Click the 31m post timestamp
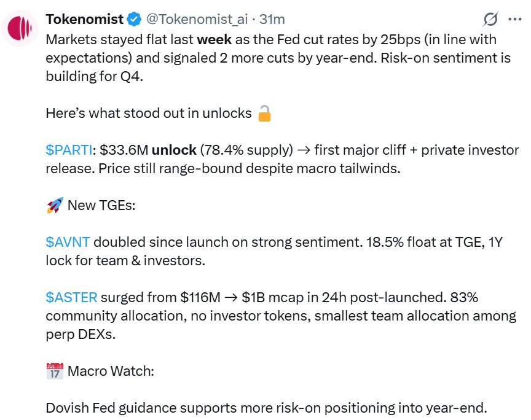The image size is (531, 420). pyautogui.click(x=272, y=19)
